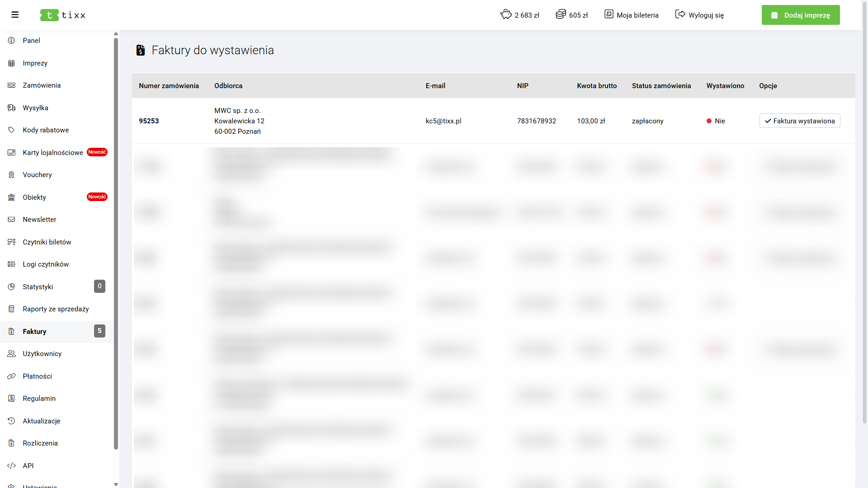
Task: Log out via Wyloguj się
Action: 699,15
